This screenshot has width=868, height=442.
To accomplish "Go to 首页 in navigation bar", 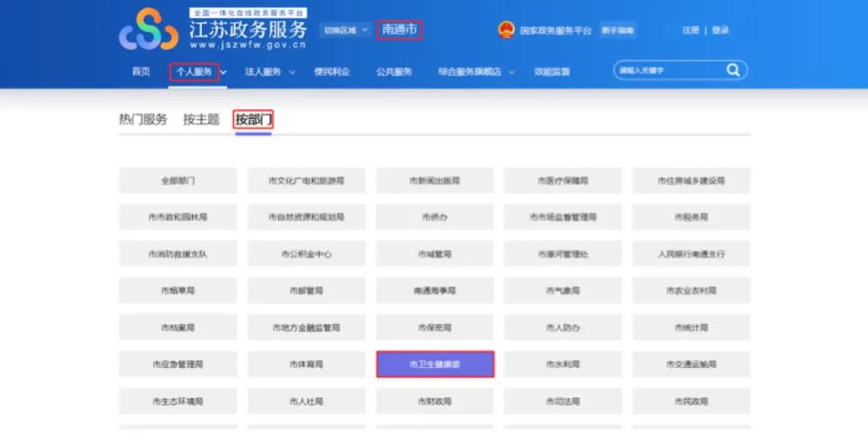I will click(141, 72).
